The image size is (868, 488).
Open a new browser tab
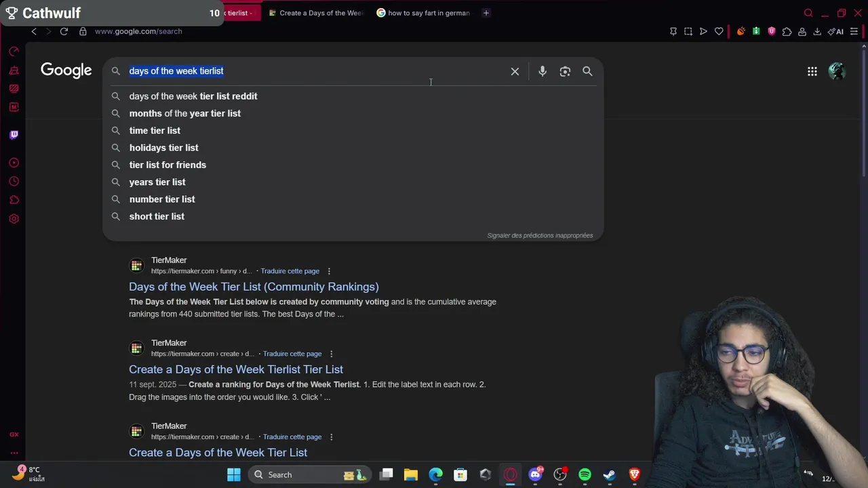(x=486, y=13)
